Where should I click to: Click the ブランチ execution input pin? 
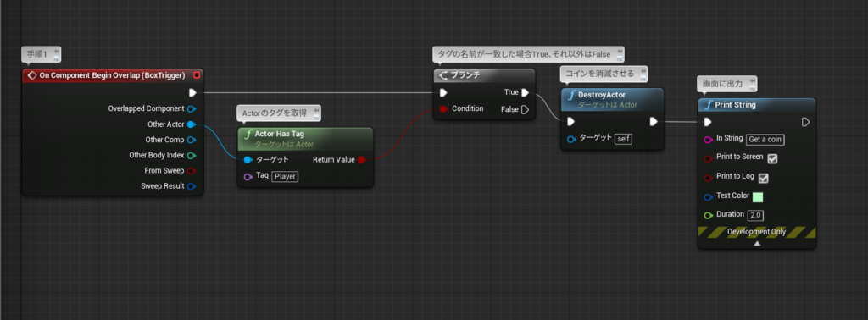(443, 92)
